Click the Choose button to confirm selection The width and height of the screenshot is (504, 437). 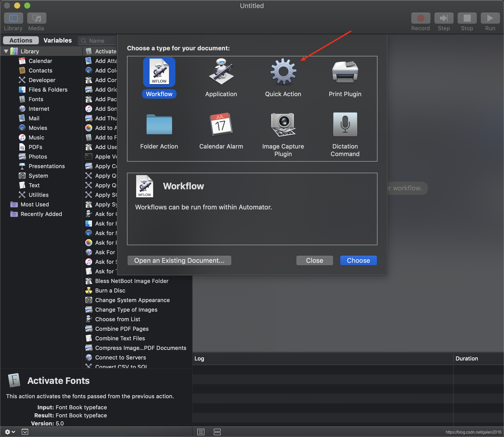(358, 260)
